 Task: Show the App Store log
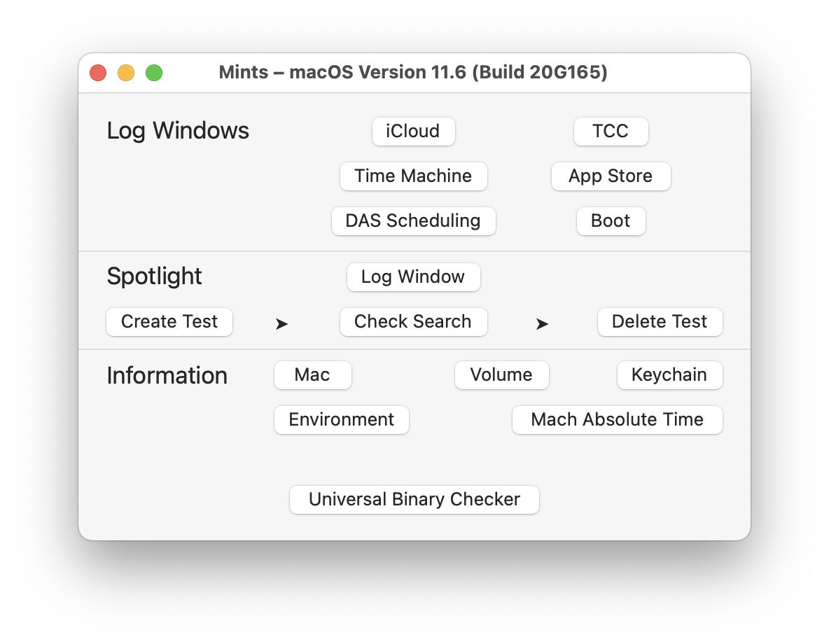click(611, 176)
